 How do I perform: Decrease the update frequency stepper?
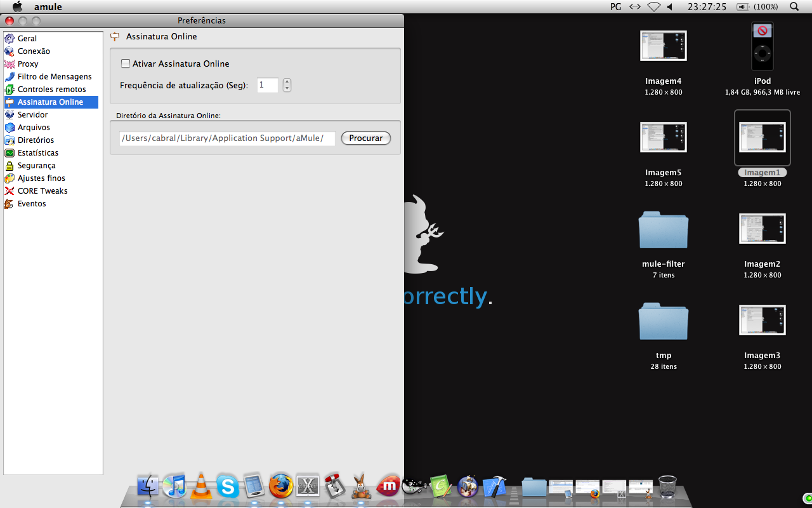[287, 88]
